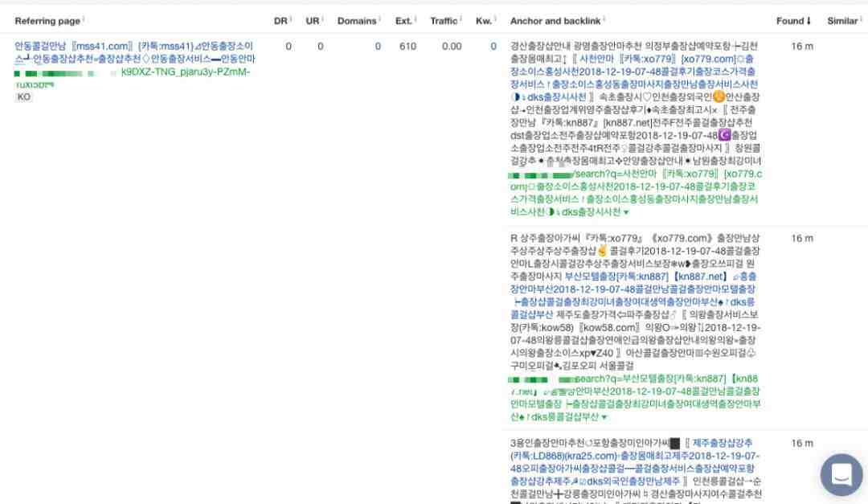This screenshot has height=504, width=868.
Task: Sort by Referring page column
Action: click(x=47, y=21)
